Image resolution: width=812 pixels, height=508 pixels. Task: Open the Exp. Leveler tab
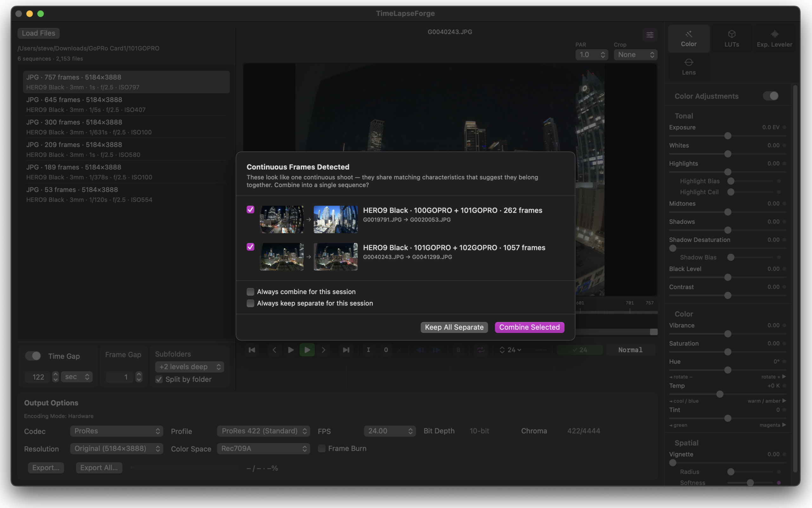point(774,38)
